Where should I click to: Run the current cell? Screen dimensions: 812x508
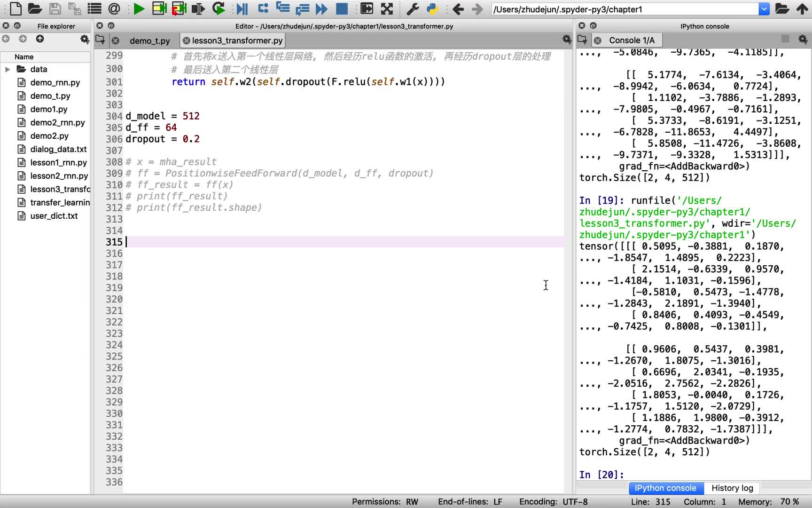coord(159,8)
